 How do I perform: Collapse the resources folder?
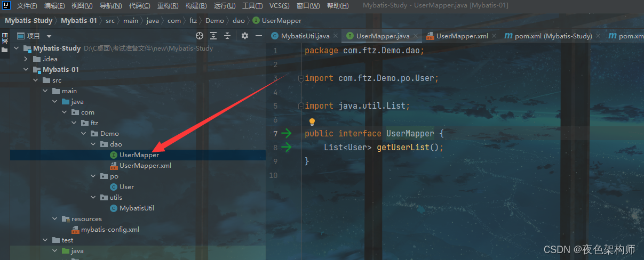coord(54,218)
